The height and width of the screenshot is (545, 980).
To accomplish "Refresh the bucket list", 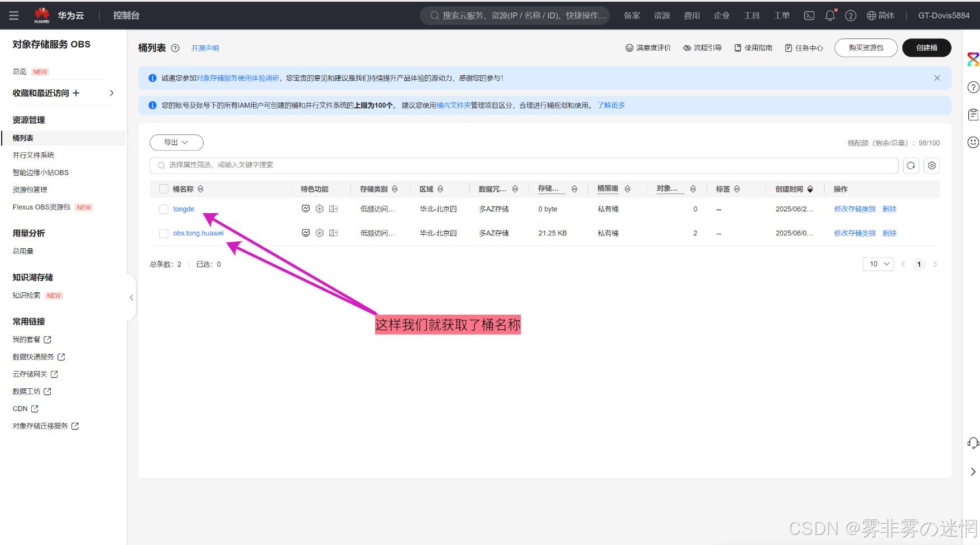I will 911,166.
